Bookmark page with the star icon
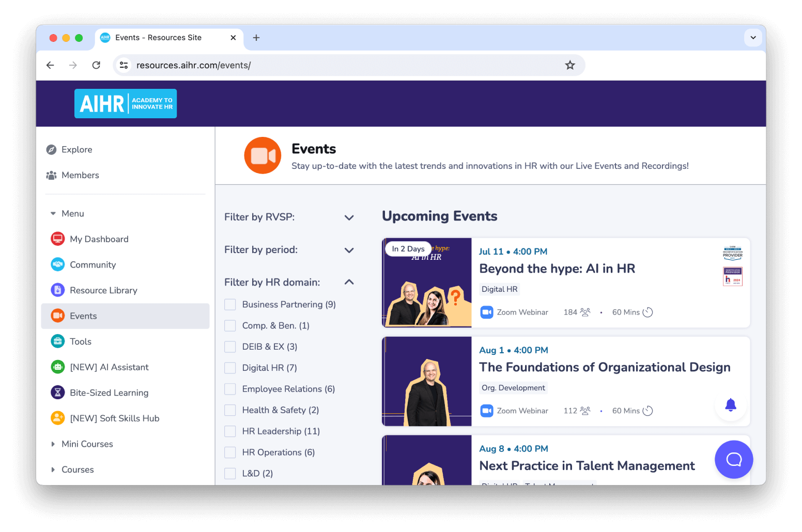The image size is (802, 532). [x=569, y=65]
